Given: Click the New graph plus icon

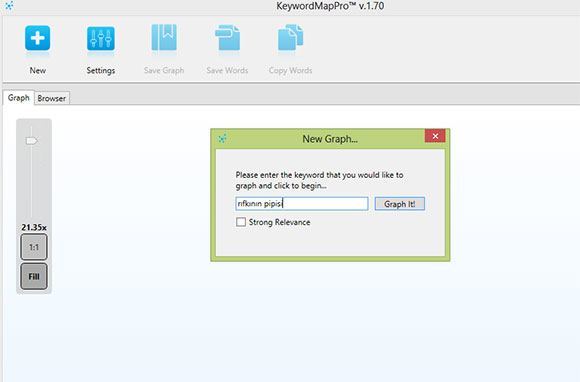Looking at the screenshot, I should pyautogui.click(x=37, y=38).
